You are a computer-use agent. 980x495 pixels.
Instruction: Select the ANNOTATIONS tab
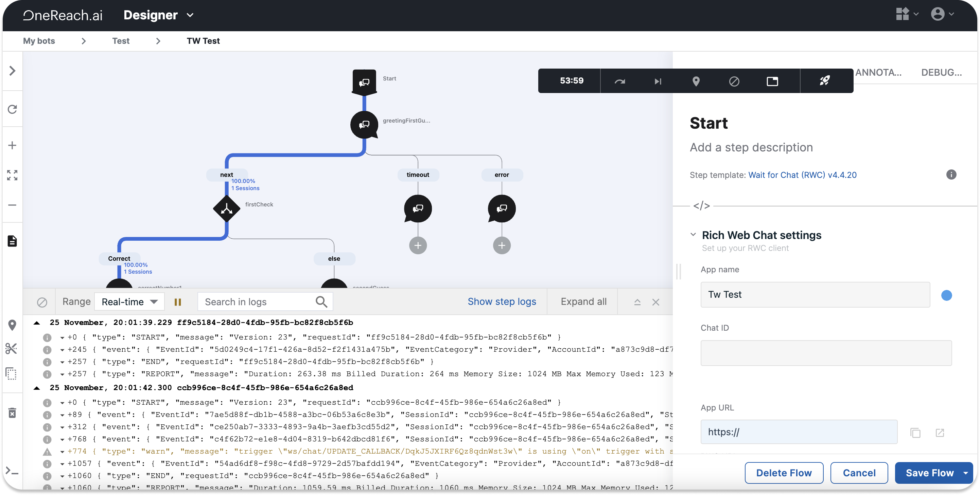pyautogui.click(x=879, y=71)
